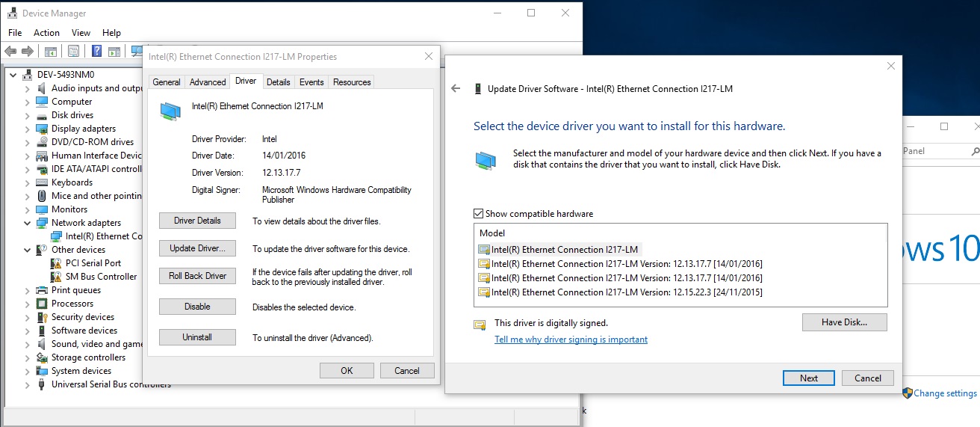Expand the System devices category
Screen dimensions: 980x427
click(x=28, y=371)
